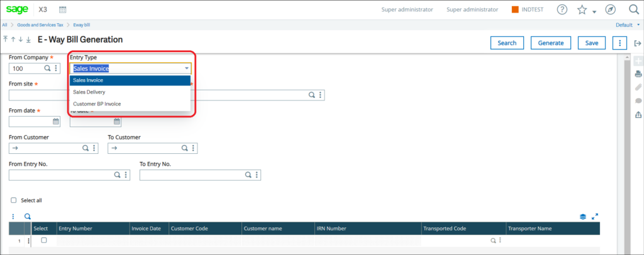Viewport: 644px width, 255px height.
Task: Click the Save button
Action: pos(591,43)
